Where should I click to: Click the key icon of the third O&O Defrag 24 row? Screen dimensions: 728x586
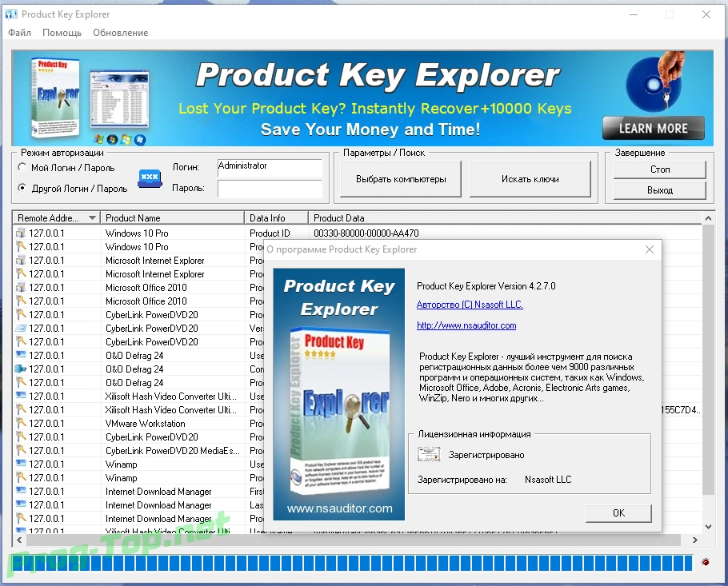pyautogui.click(x=21, y=382)
